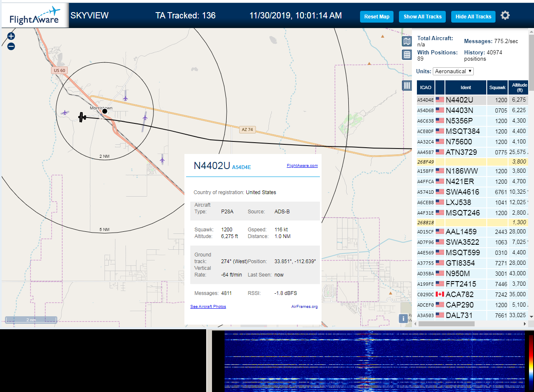Open the settings gear
Viewport: 534px width, 392px height.
click(x=505, y=15)
